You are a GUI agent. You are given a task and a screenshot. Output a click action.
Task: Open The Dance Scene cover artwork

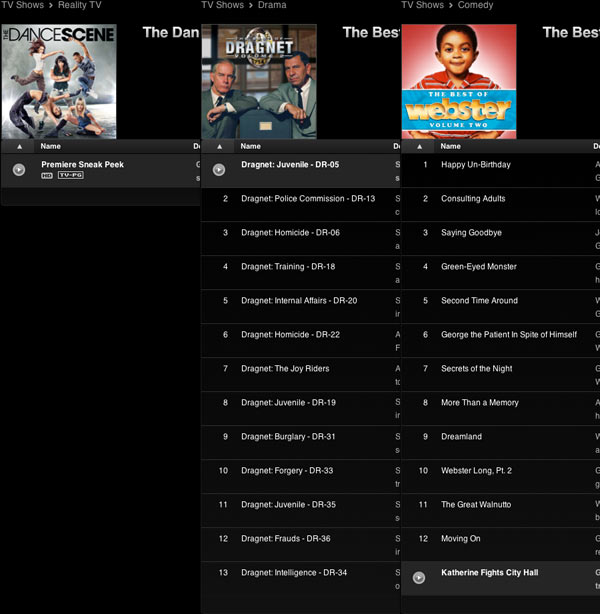tap(59, 81)
